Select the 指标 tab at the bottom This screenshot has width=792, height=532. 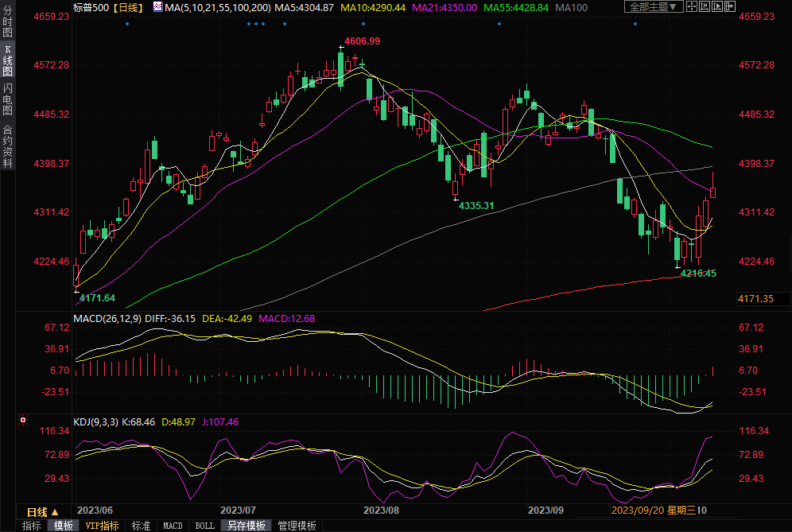[x=32, y=526]
